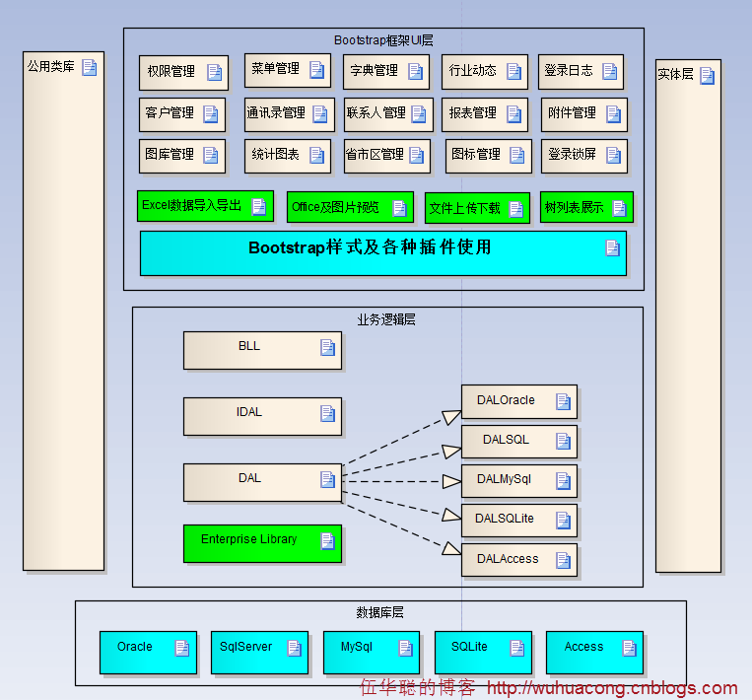
Task: Select the 数据库层 title
Action: 379,612
